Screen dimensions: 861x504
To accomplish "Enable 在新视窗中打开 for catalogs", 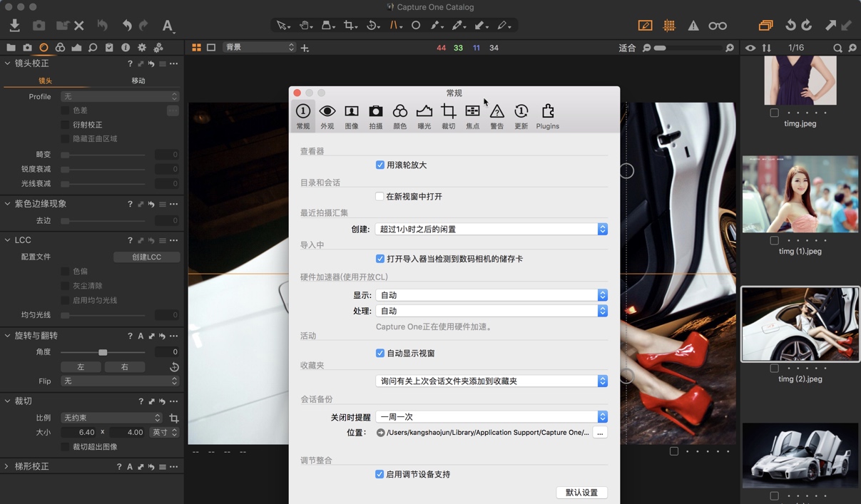I will pyautogui.click(x=380, y=197).
